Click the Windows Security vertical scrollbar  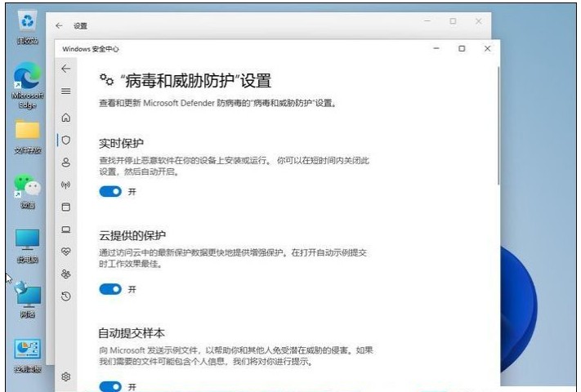[498, 126]
